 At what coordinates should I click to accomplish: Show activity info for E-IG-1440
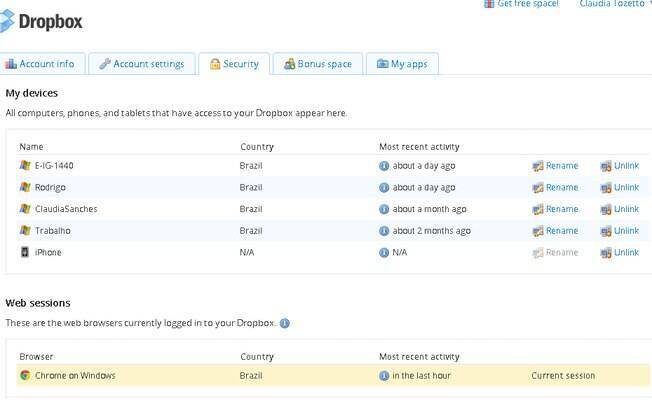coord(384,166)
